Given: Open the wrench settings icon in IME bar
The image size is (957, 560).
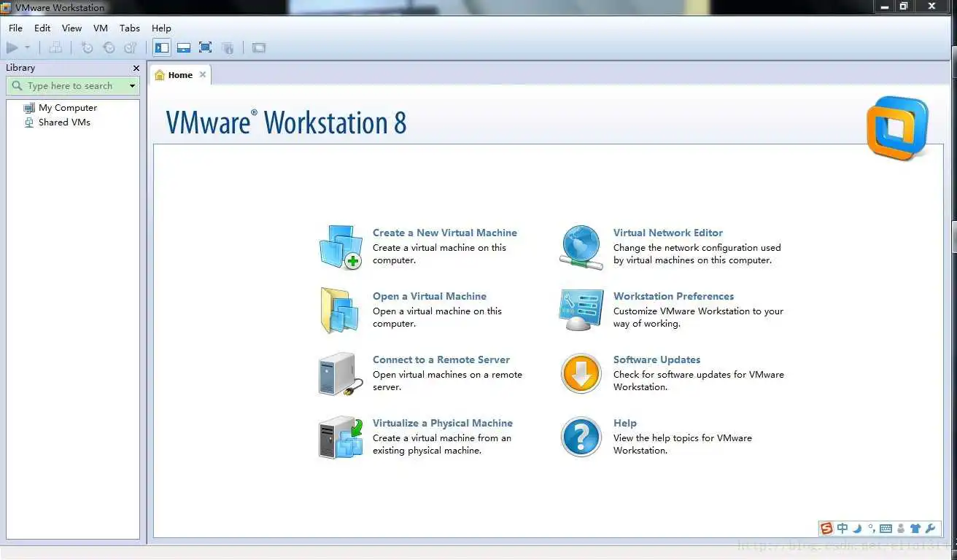Looking at the screenshot, I should [x=930, y=529].
